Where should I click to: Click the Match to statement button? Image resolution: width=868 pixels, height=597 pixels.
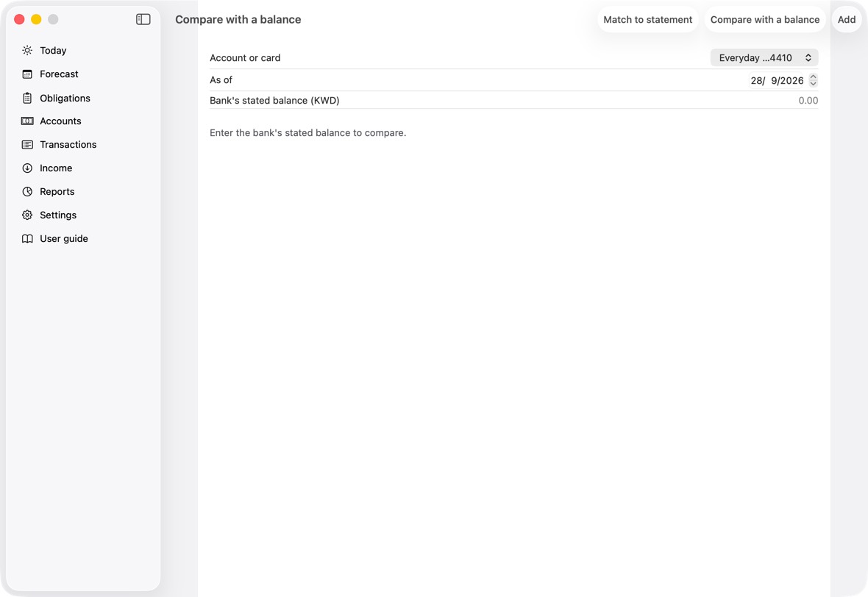pyautogui.click(x=647, y=19)
